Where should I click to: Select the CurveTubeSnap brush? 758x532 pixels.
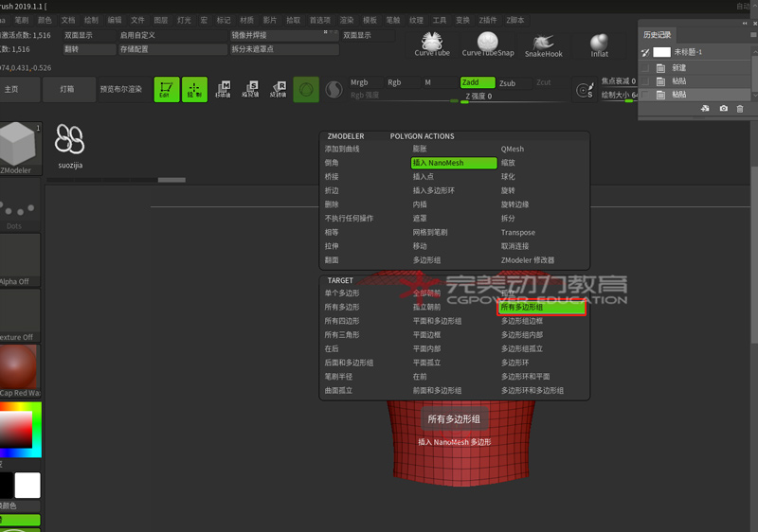[488, 43]
